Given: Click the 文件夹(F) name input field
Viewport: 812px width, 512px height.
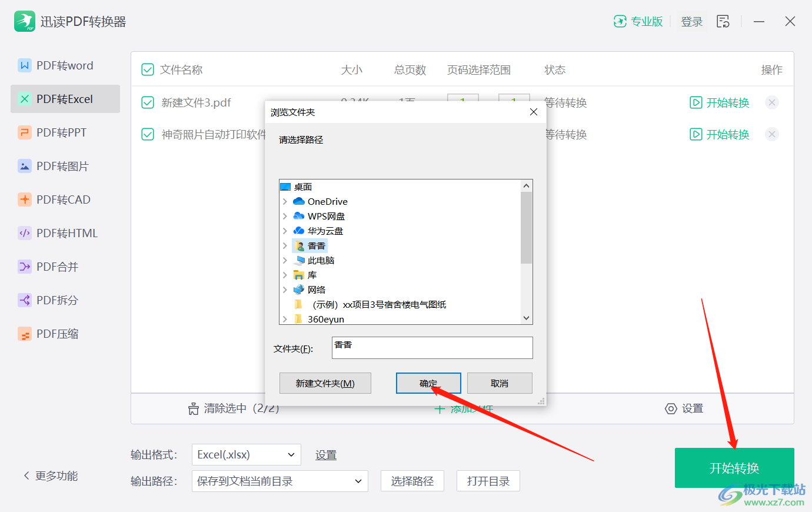Looking at the screenshot, I should coord(432,348).
